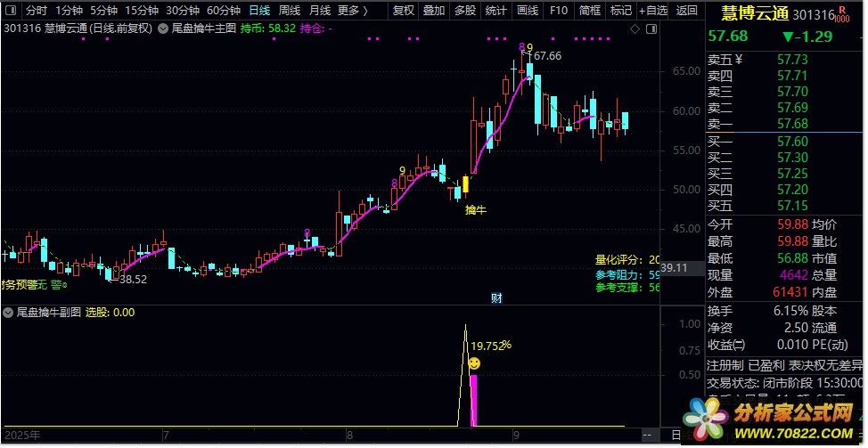The width and height of the screenshot is (868, 448).
Task: Click the ¥ icon next to 卖五
Action: tap(739, 60)
